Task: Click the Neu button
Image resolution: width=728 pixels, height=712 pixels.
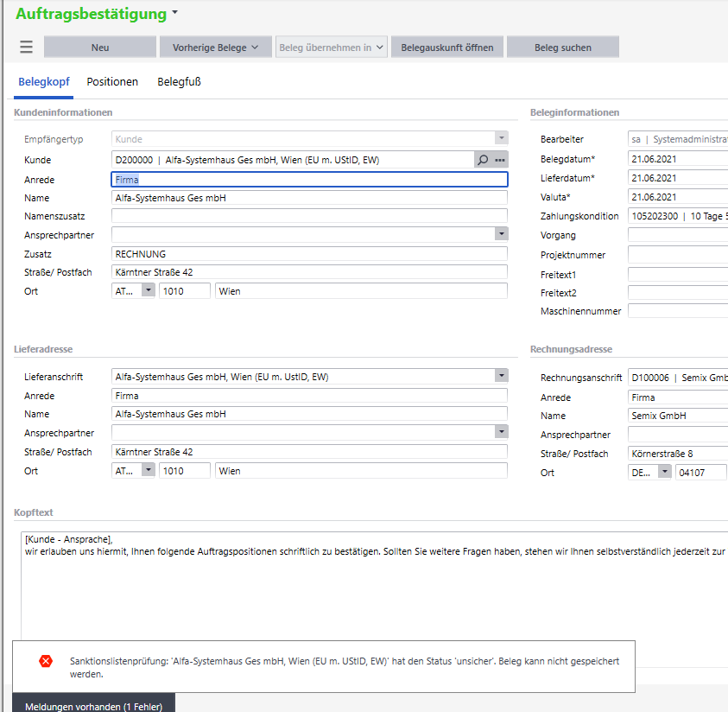Action: (x=100, y=48)
